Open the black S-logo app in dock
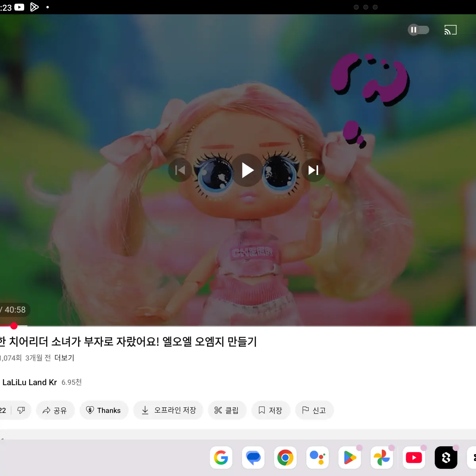This screenshot has height=476, width=476. pyautogui.click(x=446, y=458)
